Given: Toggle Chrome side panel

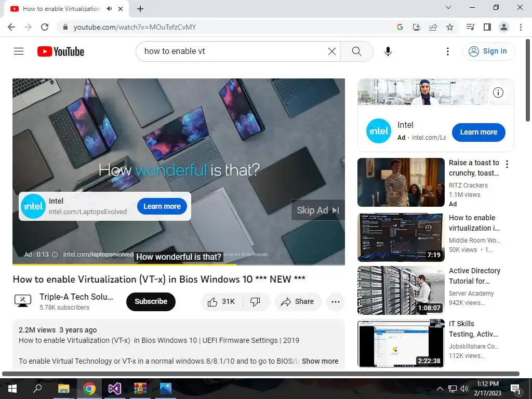Looking at the screenshot, I should (x=487, y=27).
